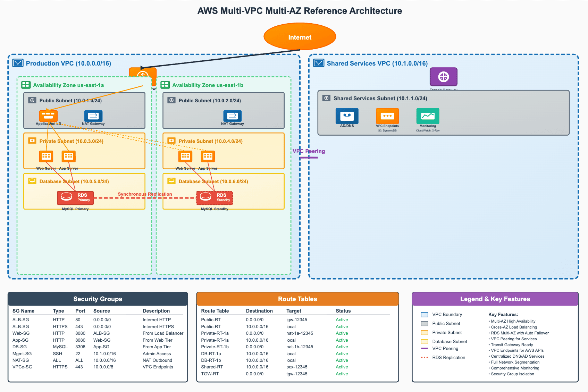Select the Security Groups table header
588x392 pixels.
tap(98, 299)
